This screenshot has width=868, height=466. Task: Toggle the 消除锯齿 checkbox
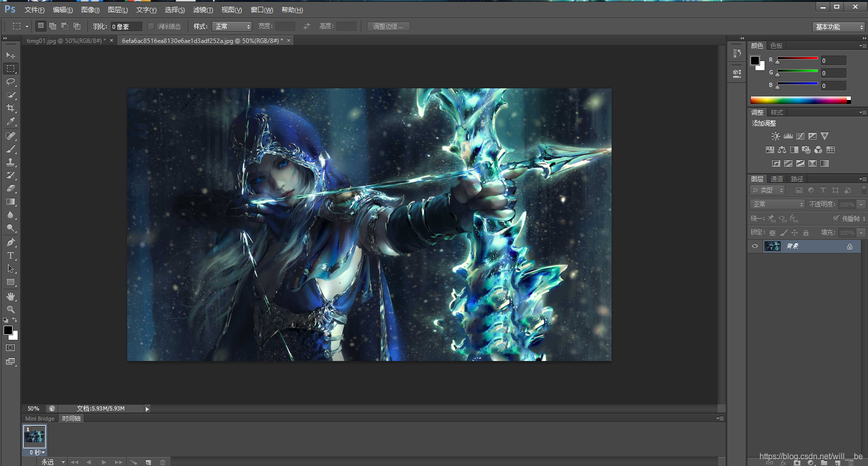(x=151, y=26)
